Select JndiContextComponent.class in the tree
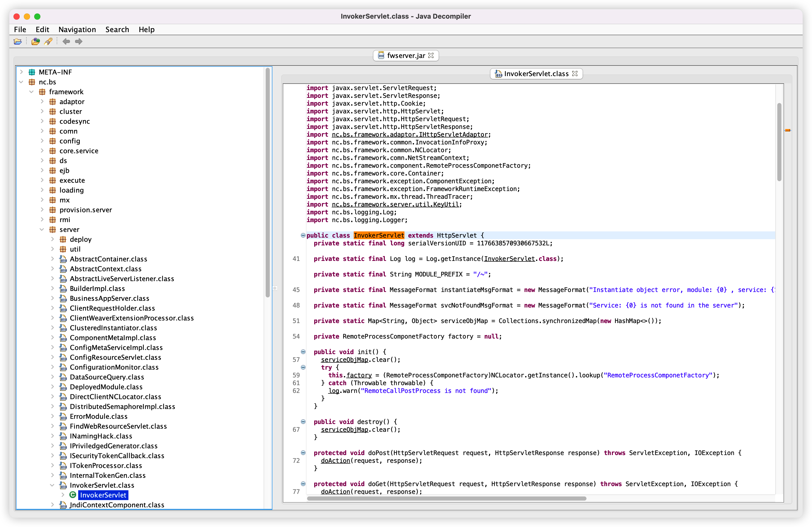The width and height of the screenshot is (812, 527). [x=117, y=505]
